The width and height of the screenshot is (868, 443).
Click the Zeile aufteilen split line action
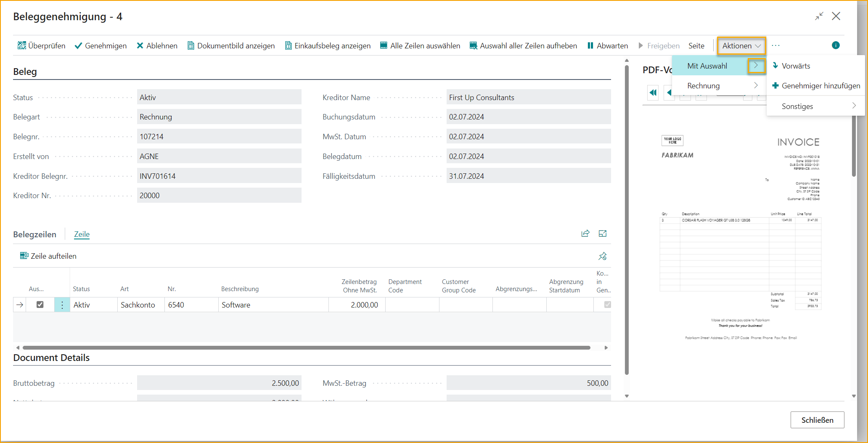[48, 256]
